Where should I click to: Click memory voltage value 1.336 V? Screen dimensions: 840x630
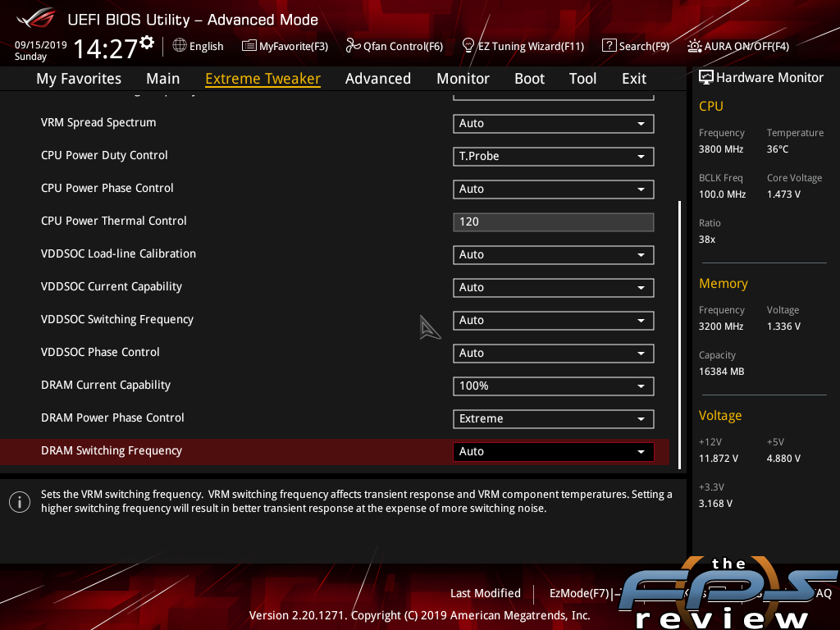pyautogui.click(x=783, y=326)
